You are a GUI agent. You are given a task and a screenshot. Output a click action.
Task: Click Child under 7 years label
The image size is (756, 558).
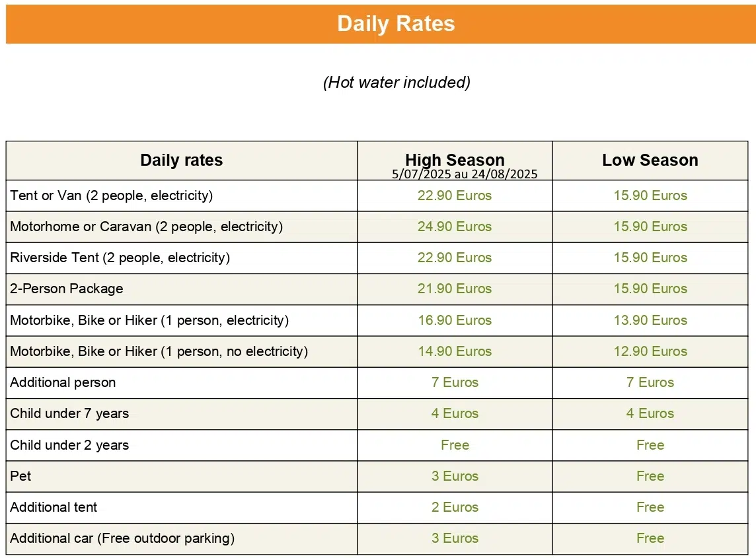69,413
